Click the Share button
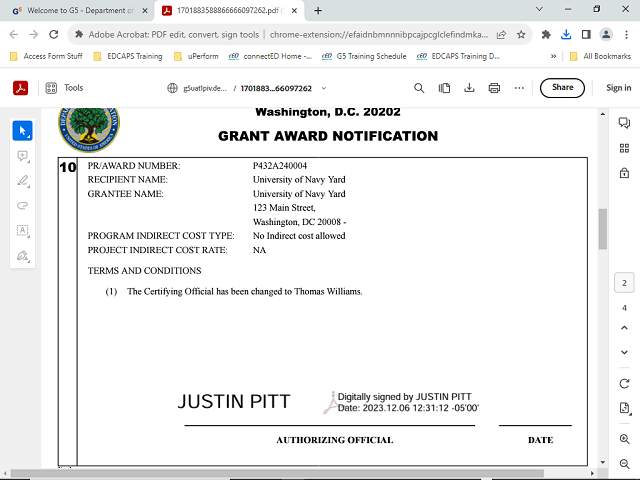Screen dimensions: 640x480 point(562,88)
